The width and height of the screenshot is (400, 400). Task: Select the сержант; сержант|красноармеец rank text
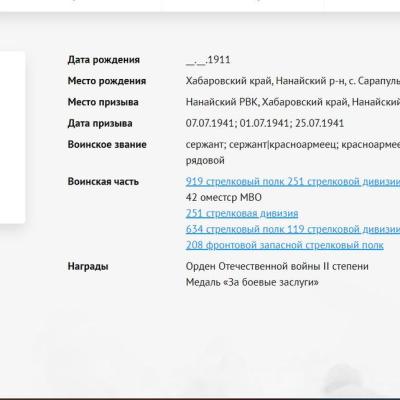tap(293, 145)
